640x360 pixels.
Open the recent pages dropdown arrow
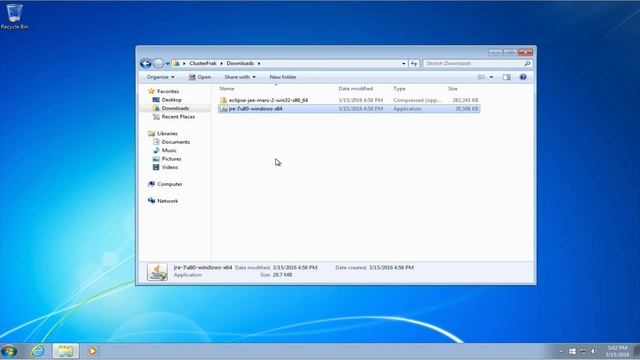(x=168, y=64)
